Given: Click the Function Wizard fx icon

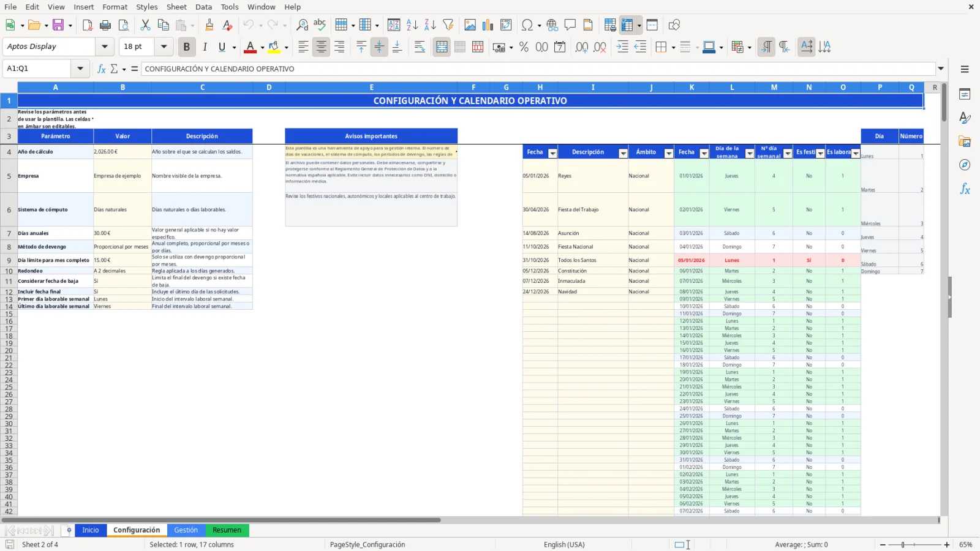Looking at the screenshot, I should tap(102, 69).
